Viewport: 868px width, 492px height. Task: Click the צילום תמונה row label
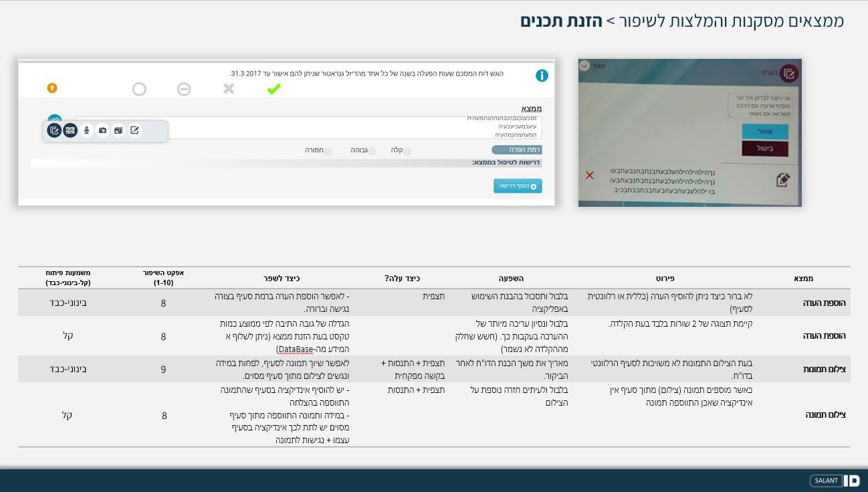pyautogui.click(x=826, y=415)
